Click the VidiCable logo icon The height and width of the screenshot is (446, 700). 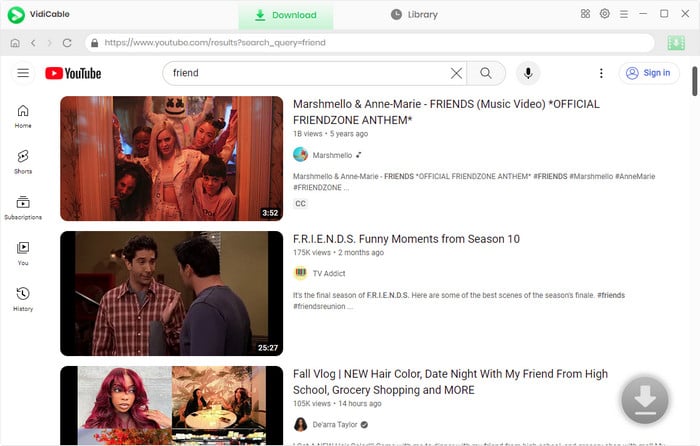coord(16,15)
